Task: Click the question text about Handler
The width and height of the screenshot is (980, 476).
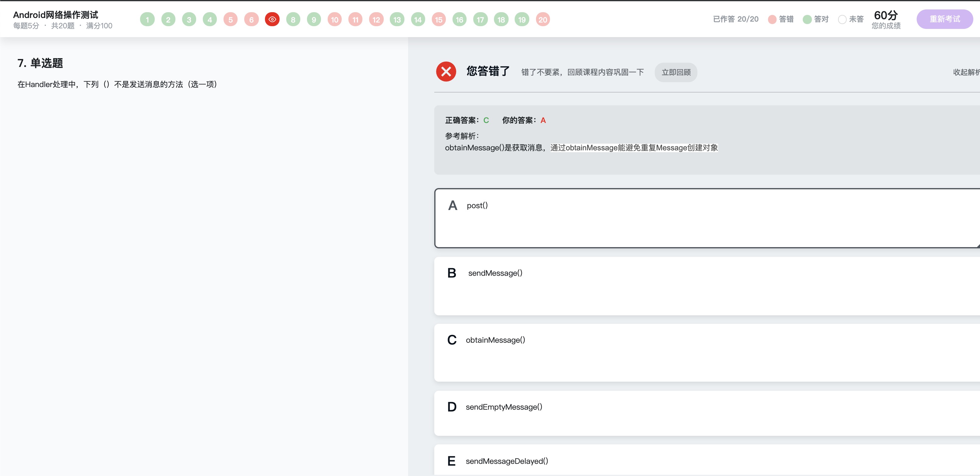Action: click(x=117, y=84)
